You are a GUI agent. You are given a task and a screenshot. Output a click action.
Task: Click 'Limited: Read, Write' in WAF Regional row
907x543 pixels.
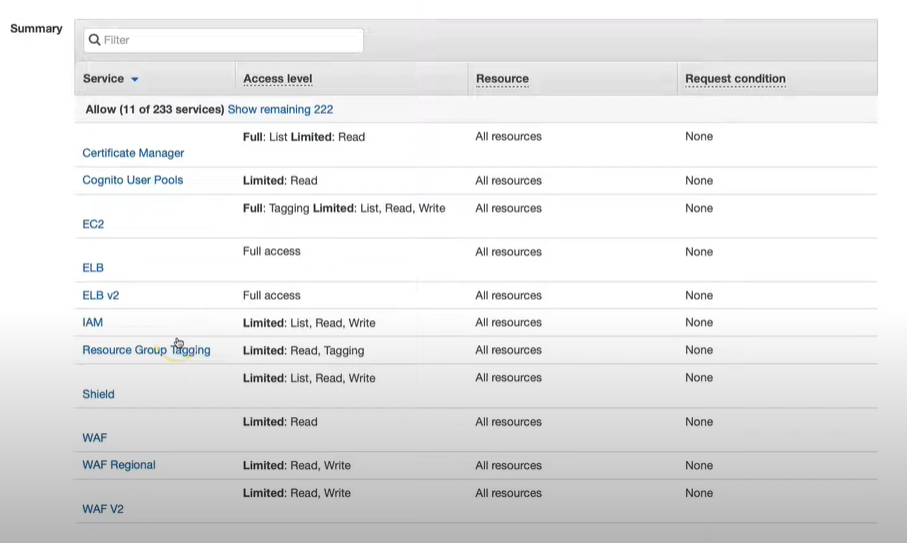pos(297,466)
